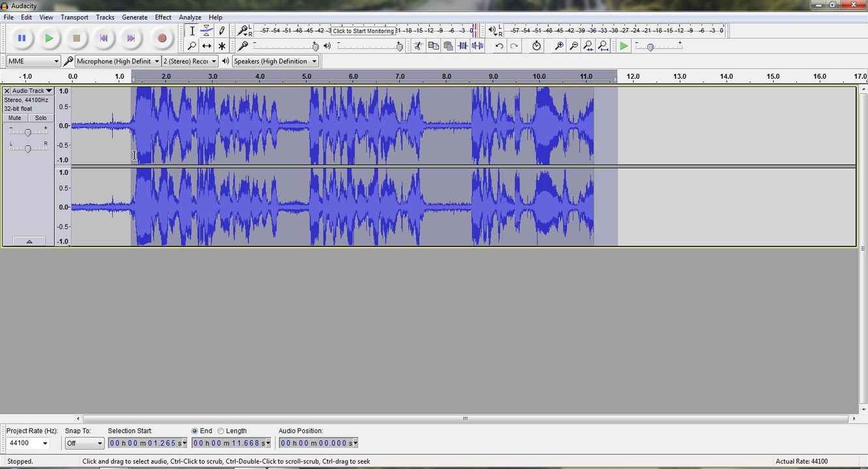The image size is (868, 469).
Task: Skip to start of the track
Action: (104, 38)
